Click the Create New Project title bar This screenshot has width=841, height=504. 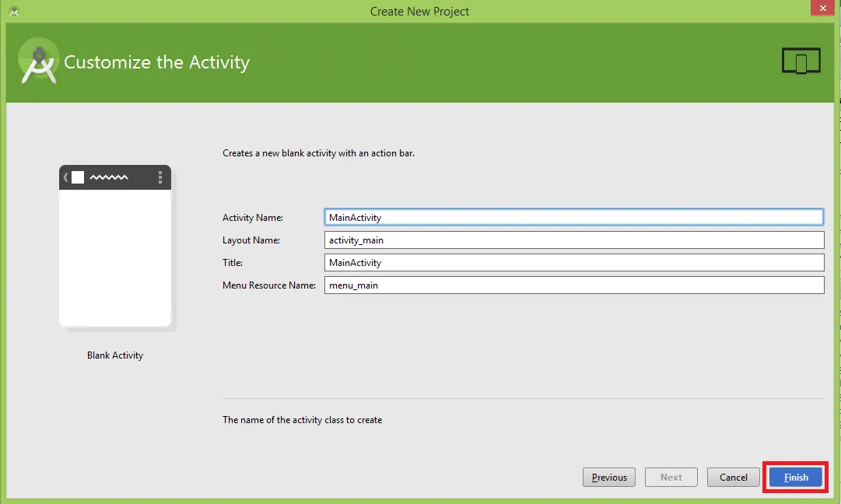coord(419,11)
